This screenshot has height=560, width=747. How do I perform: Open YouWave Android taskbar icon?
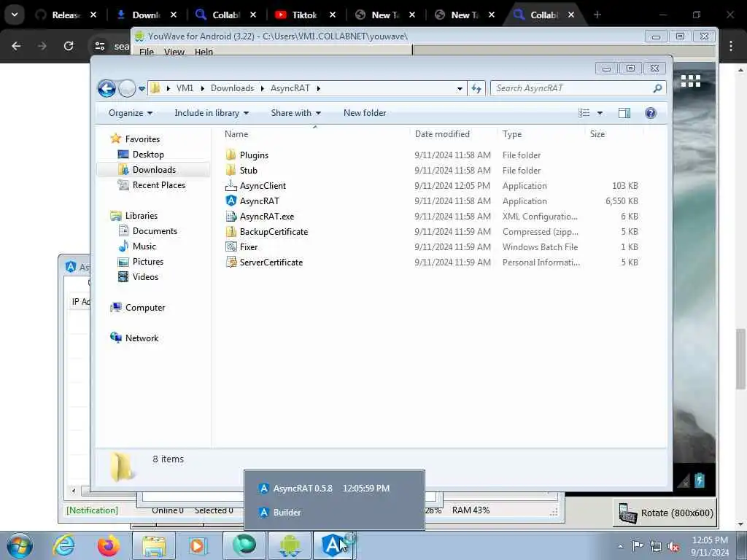click(290, 545)
